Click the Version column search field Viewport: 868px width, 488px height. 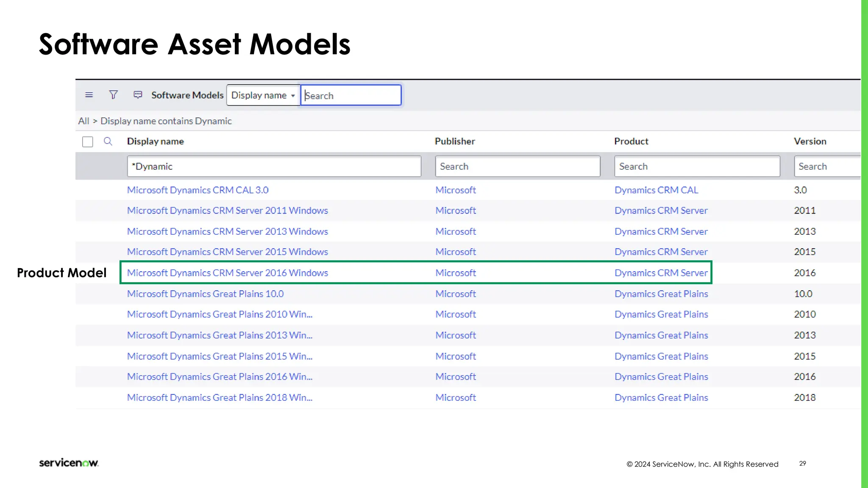pos(828,166)
